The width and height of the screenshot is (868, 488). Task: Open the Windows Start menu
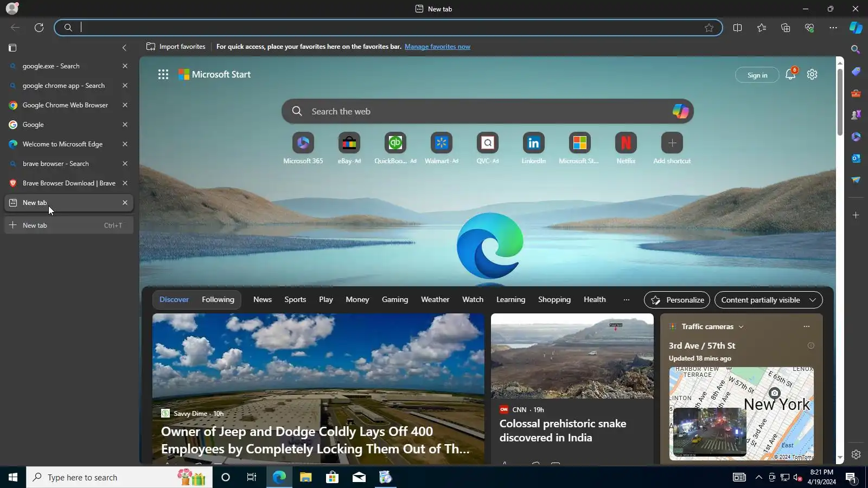tap(13, 477)
